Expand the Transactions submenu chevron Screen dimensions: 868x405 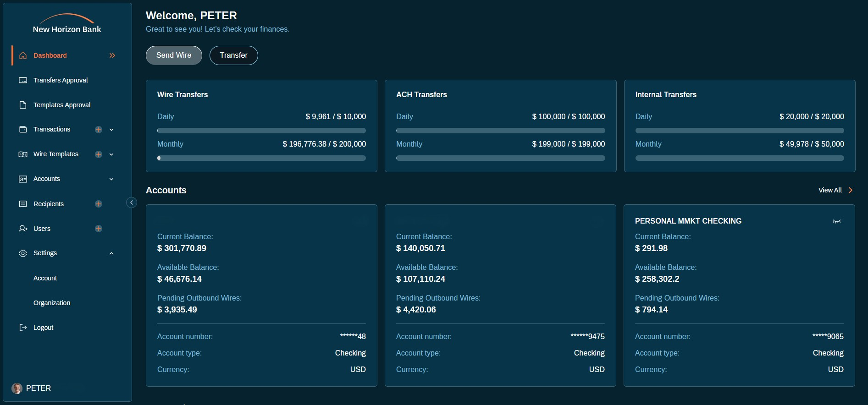(x=111, y=130)
